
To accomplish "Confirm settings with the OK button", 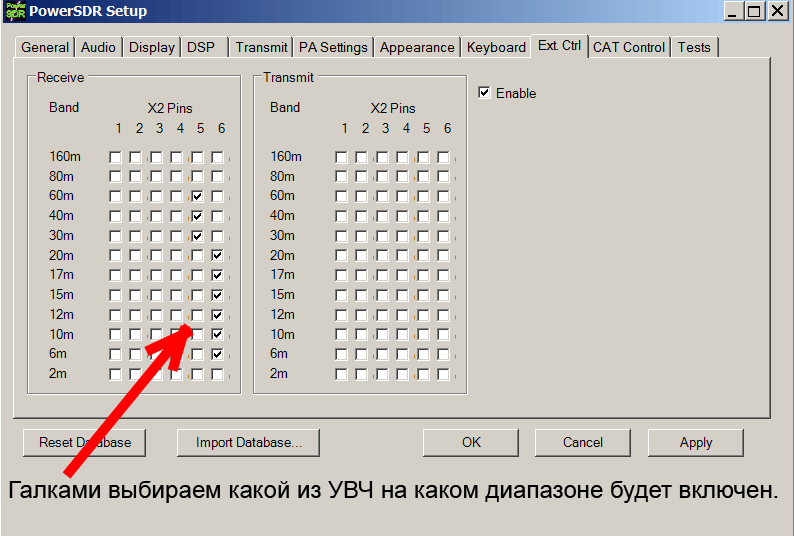I will tap(471, 442).
